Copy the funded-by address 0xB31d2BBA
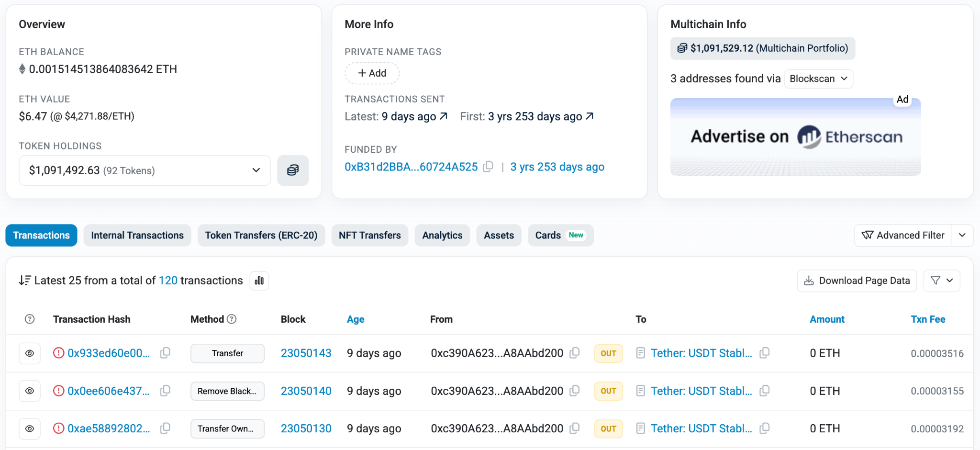Viewport: 980px width, 450px height. (x=488, y=167)
